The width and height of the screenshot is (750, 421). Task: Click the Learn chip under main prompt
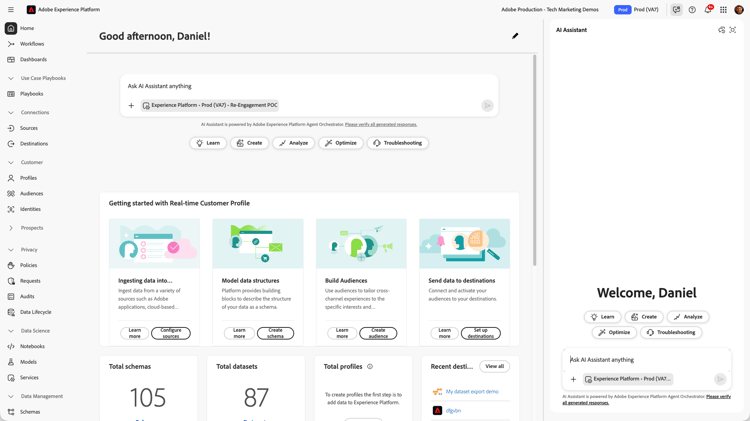pyautogui.click(x=208, y=143)
